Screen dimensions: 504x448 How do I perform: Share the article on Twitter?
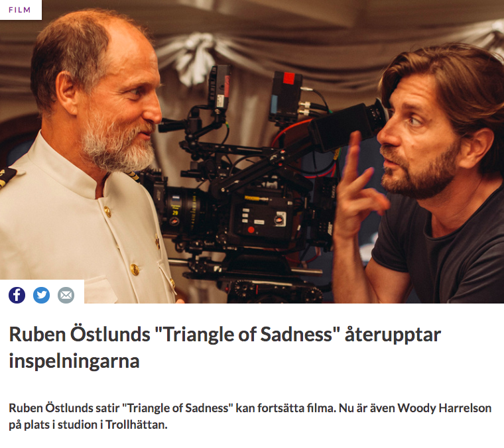tap(42, 295)
